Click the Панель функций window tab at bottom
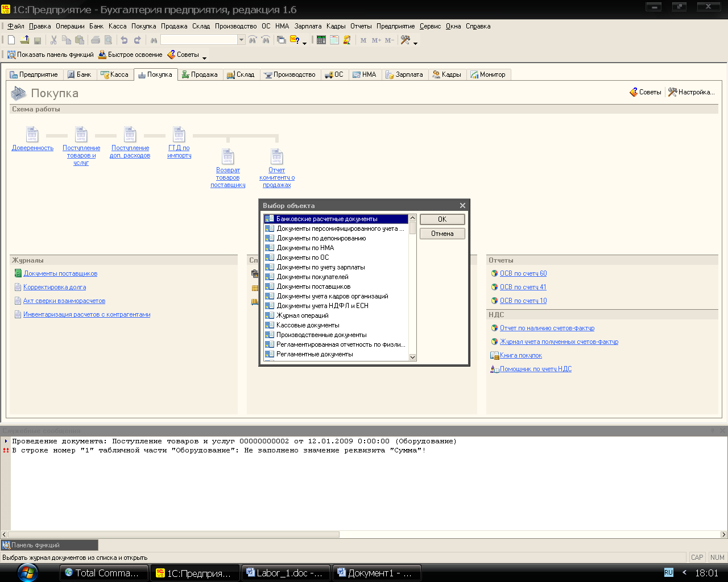 pos(49,545)
